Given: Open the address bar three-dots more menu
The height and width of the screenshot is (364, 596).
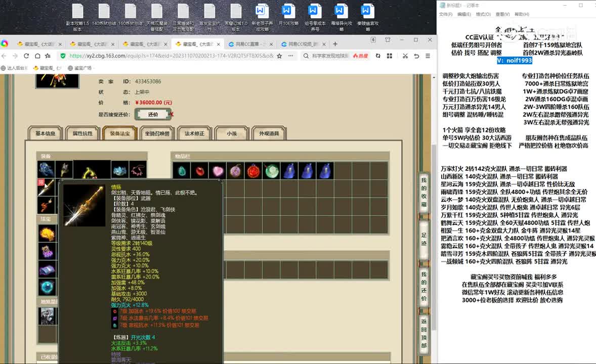Looking at the screenshot, I should 290,56.
